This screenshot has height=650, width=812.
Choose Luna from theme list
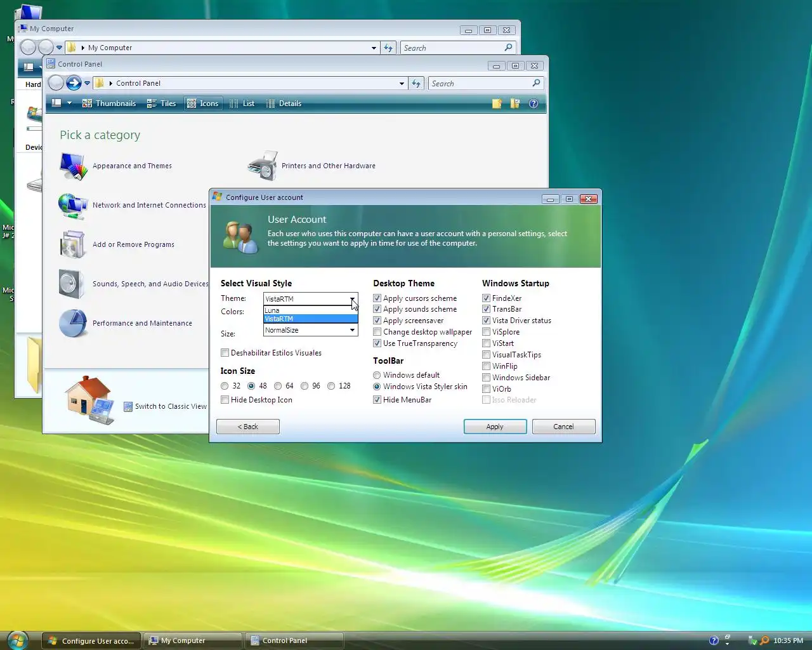point(311,310)
